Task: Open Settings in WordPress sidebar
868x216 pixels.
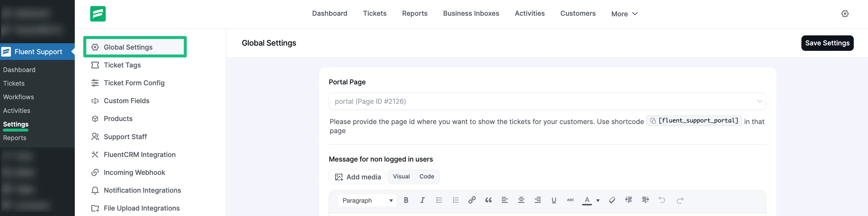Action: pos(16,124)
